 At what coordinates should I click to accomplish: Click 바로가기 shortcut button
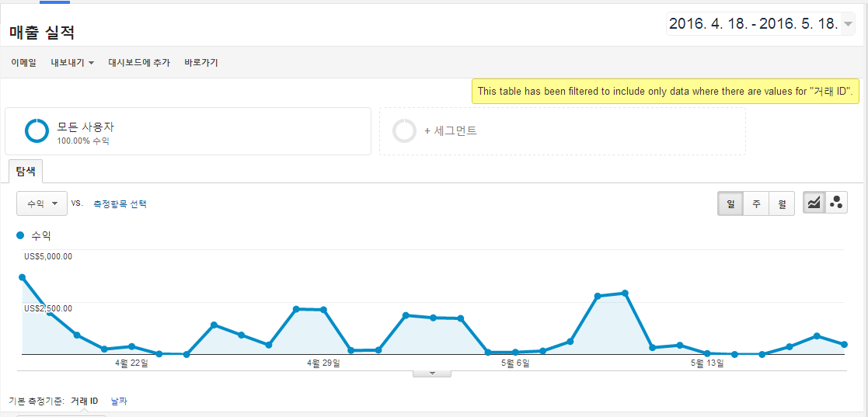(201, 63)
